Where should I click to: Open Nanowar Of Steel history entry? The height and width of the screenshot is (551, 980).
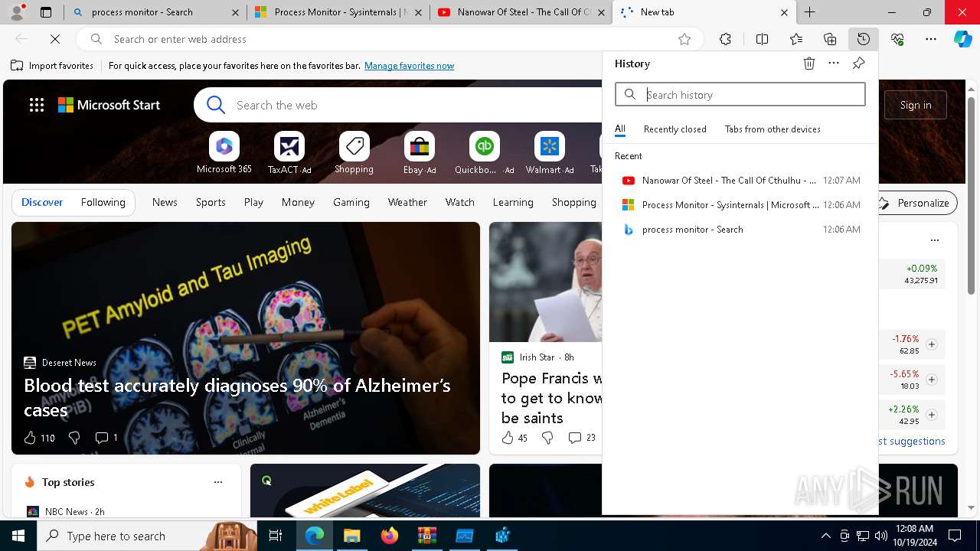740,181
